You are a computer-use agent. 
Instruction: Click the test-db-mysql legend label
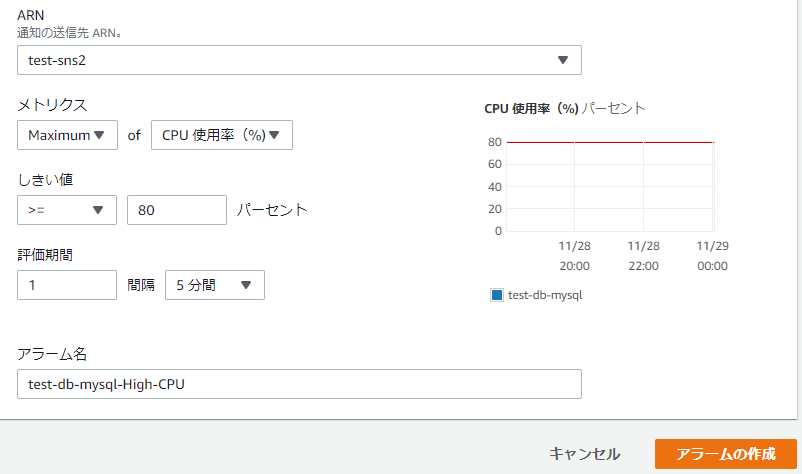click(545, 295)
